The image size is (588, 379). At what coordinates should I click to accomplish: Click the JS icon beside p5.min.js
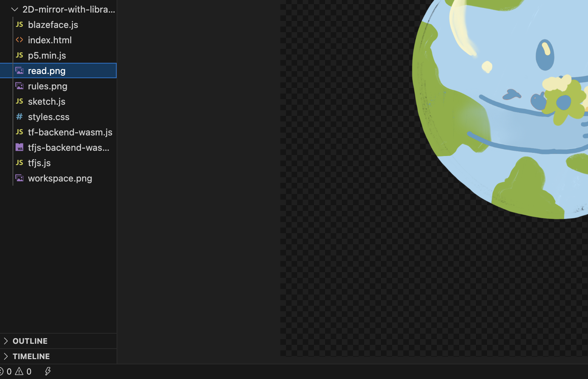tap(19, 55)
